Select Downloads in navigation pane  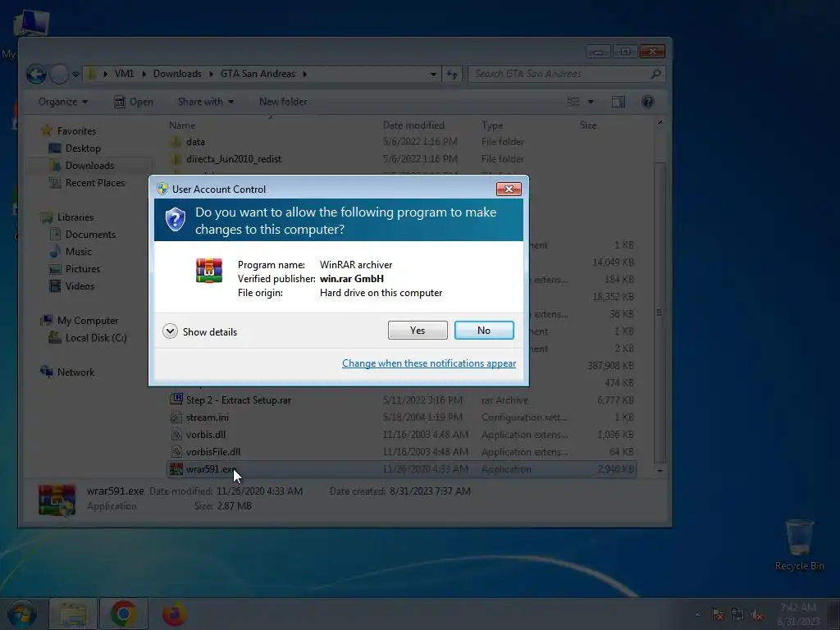(x=89, y=166)
